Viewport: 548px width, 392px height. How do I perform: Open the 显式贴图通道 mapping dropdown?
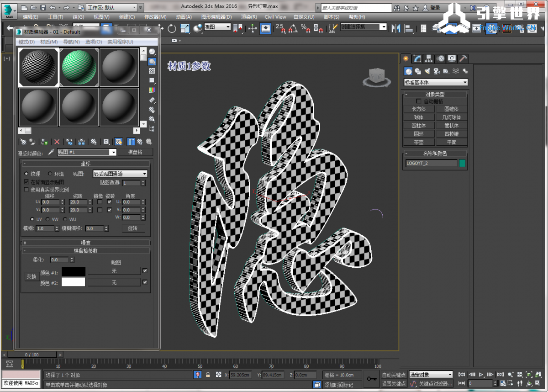click(120, 174)
